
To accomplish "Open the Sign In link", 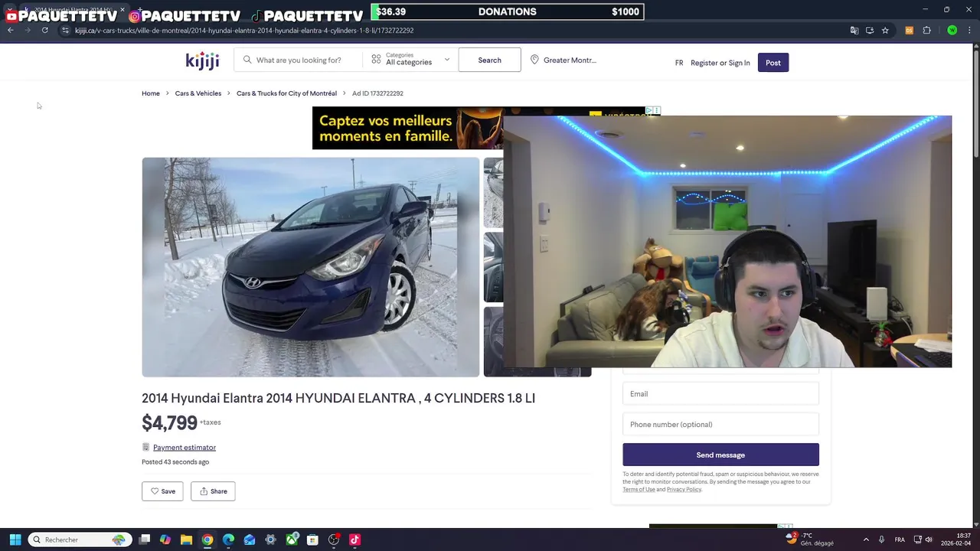I will click(740, 63).
